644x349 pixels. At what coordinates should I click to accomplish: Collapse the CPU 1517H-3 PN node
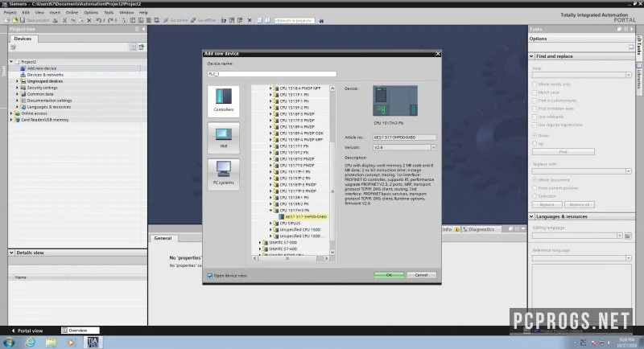pyautogui.click(x=270, y=211)
